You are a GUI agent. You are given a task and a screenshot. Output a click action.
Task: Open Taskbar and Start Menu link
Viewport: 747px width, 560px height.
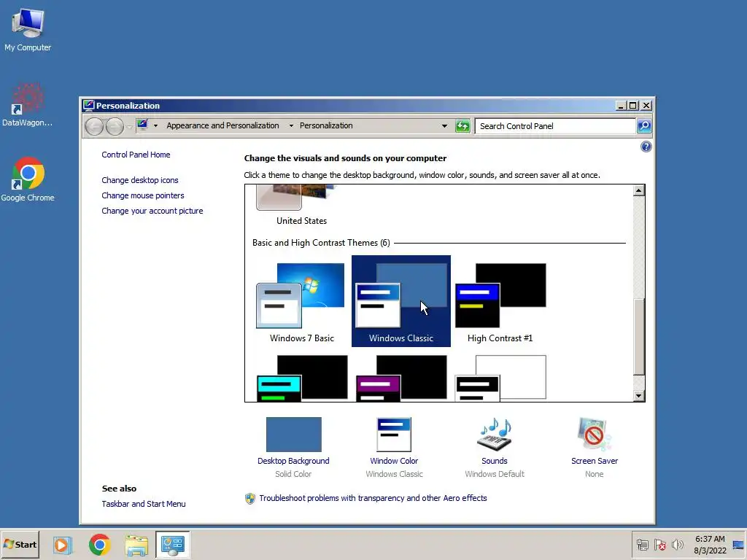point(144,504)
